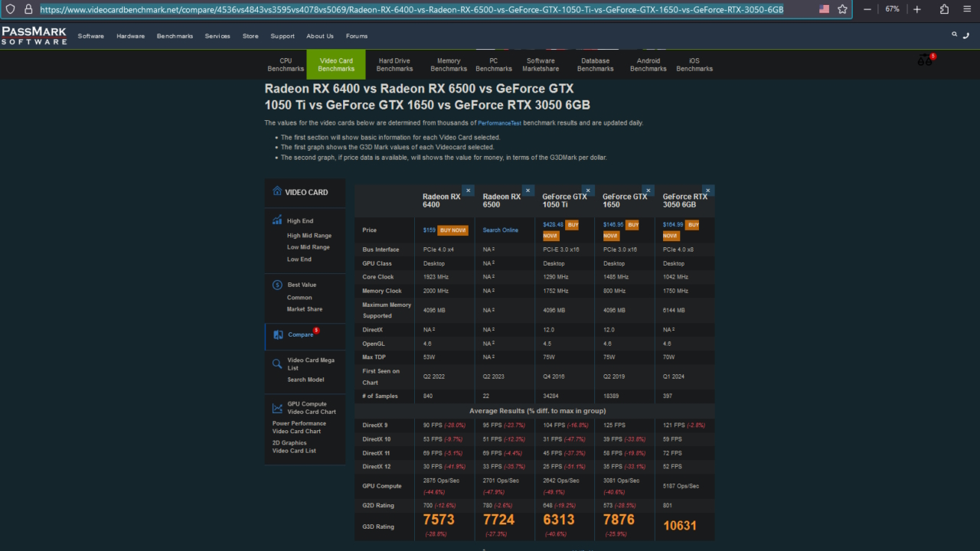Image resolution: width=980 pixels, height=551 pixels.
Task: Click the Compare sidebar icon
Action: [x=277, y=334]
